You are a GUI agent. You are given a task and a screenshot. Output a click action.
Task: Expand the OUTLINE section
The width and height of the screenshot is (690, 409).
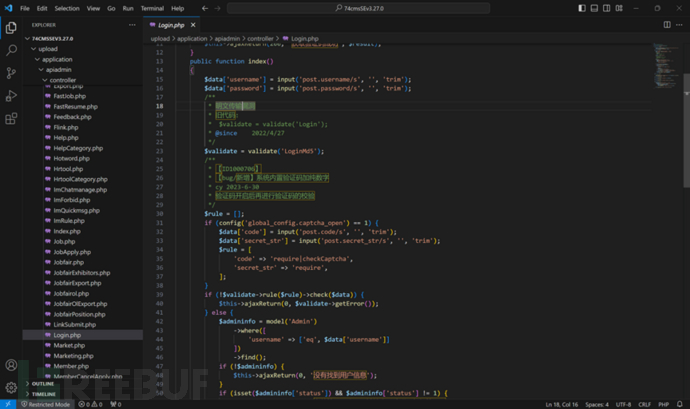(x=43, y=383)
